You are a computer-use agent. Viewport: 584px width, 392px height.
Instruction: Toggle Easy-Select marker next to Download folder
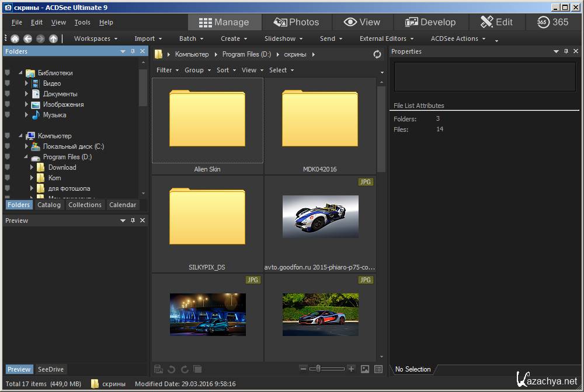8,167
